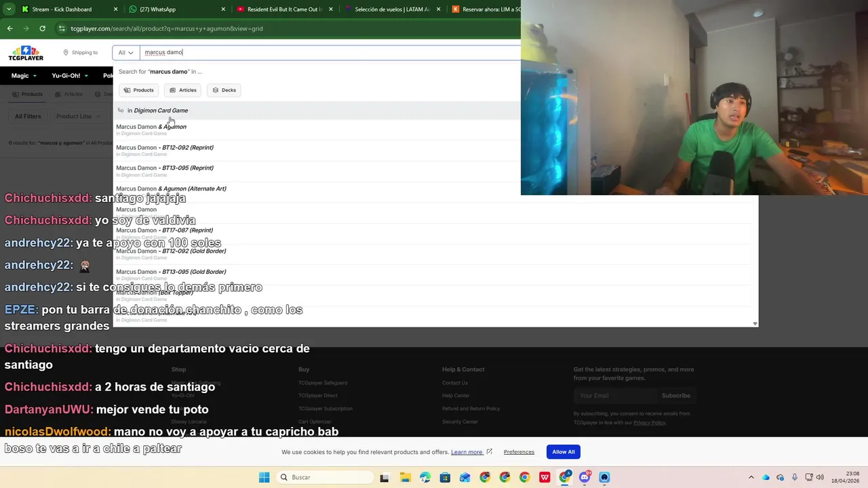Open the Privacy Policy link

[649, 422]
